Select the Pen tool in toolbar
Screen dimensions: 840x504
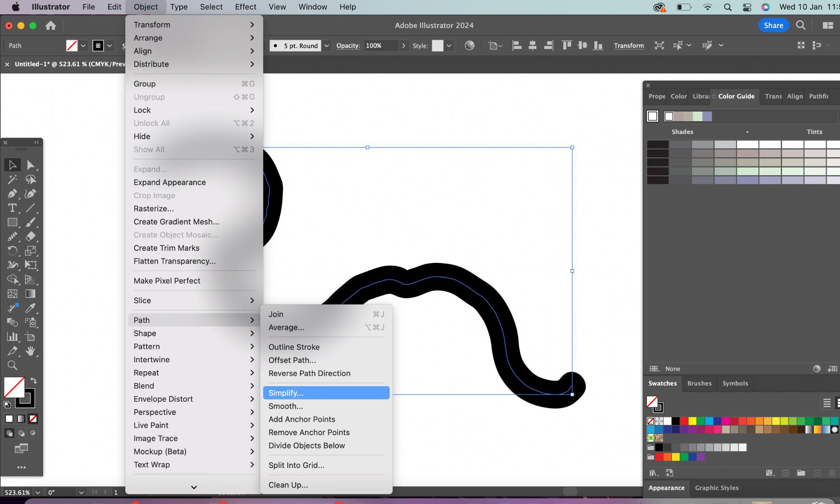12,193
